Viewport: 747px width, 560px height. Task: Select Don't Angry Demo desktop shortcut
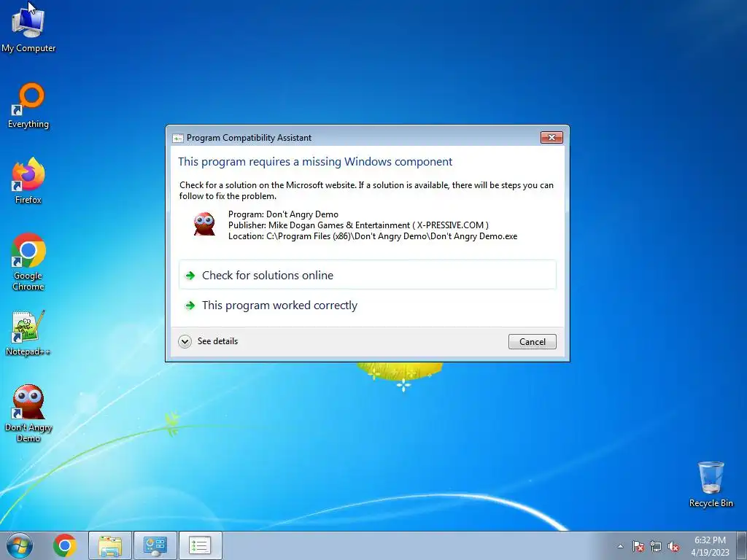(28, 413)
